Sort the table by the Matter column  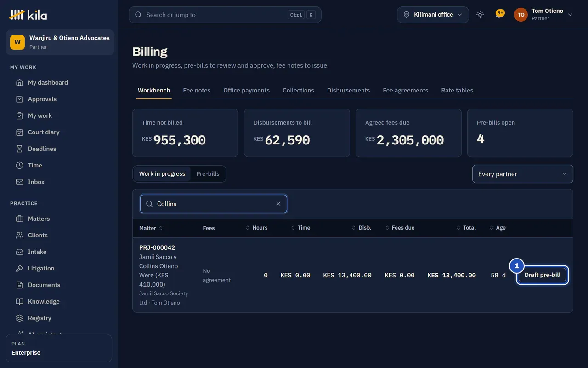click(151, 228)
